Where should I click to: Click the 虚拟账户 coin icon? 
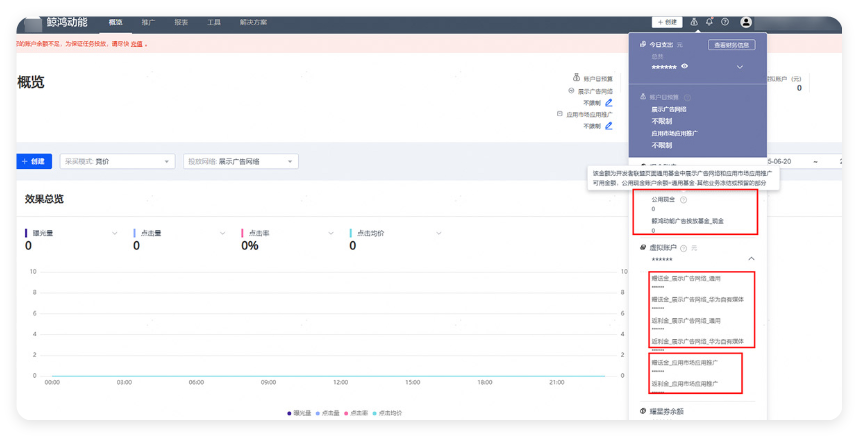tap(643, 248)
